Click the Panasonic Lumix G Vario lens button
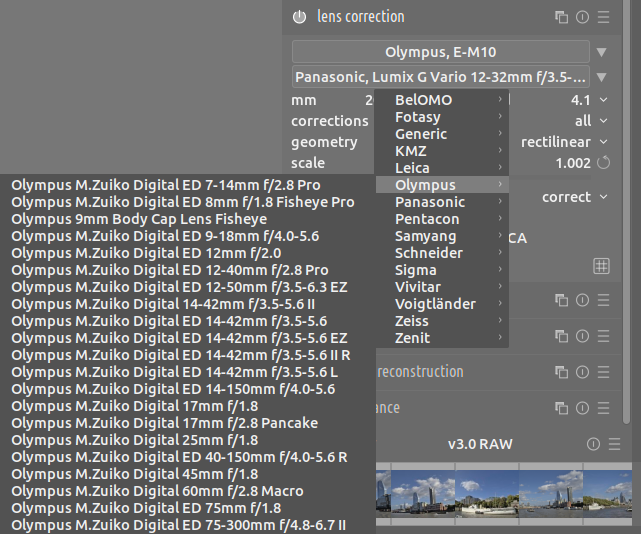641x534 pixels. [x=441, y=77]
